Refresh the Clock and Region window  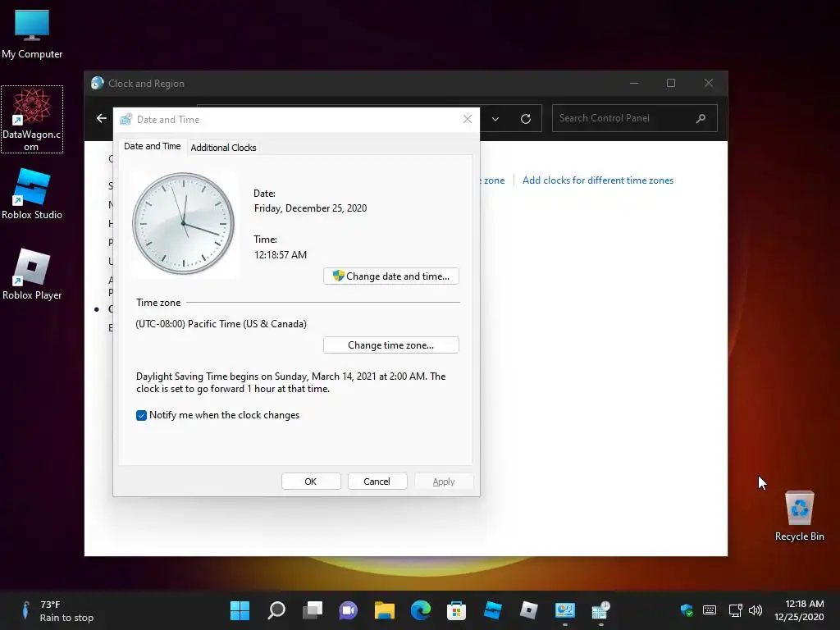[526, 119]
